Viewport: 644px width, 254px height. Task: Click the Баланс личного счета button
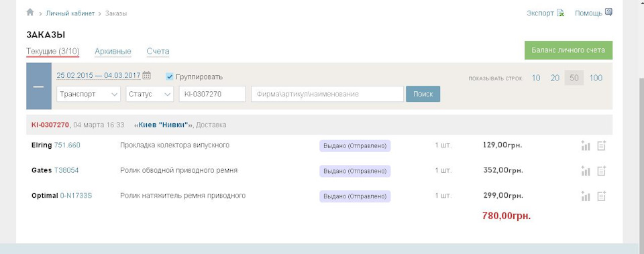coord(568,50)
